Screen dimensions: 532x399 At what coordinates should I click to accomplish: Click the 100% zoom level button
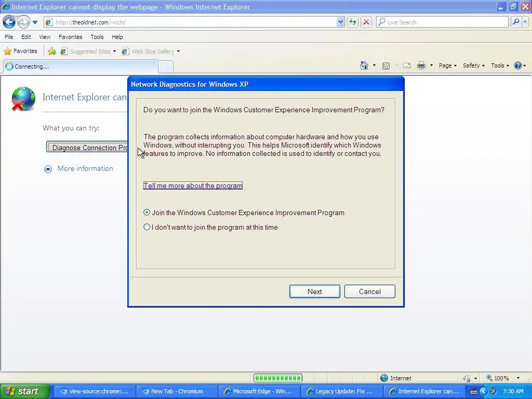497,378
